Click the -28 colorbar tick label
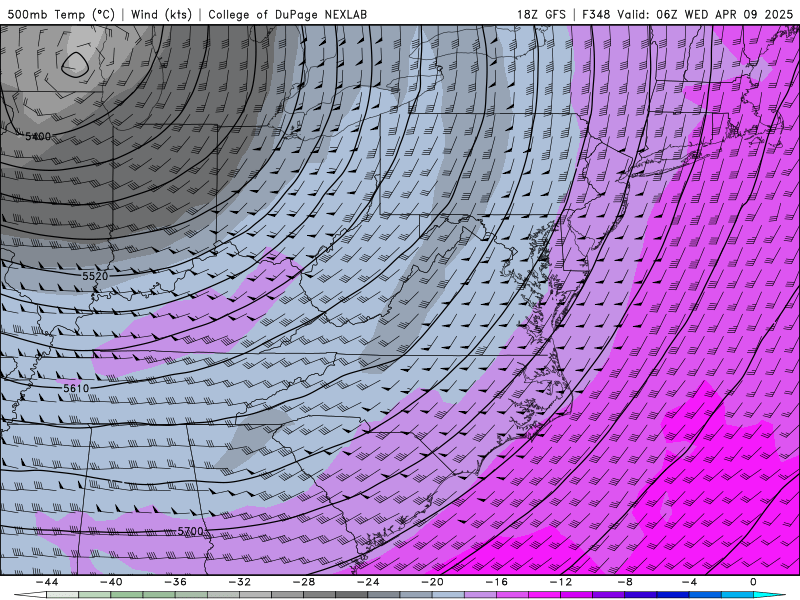Screen dimensions: 800x600 [304, 582]
